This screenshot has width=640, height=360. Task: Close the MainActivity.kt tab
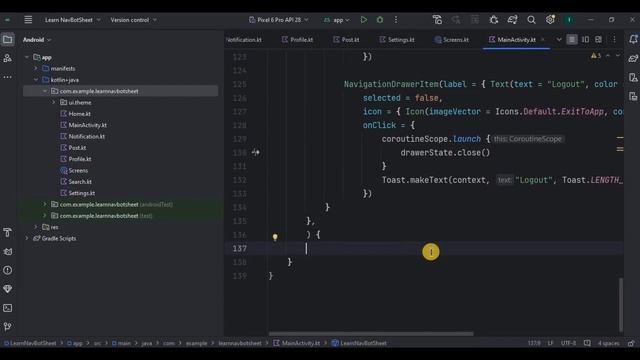click(x=542, y=40)
